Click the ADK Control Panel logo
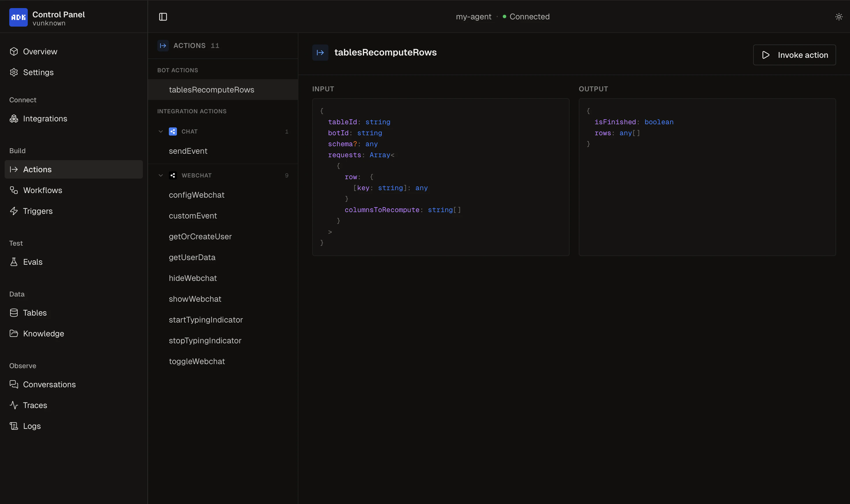This screenshot has height=504, width=850. tap(18, 17)
